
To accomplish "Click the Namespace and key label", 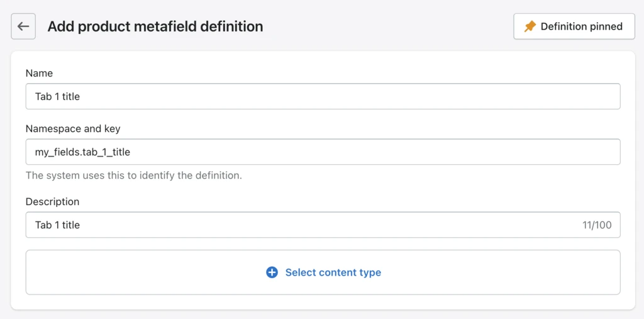I will pyautogui.click(x=73, y=128).
